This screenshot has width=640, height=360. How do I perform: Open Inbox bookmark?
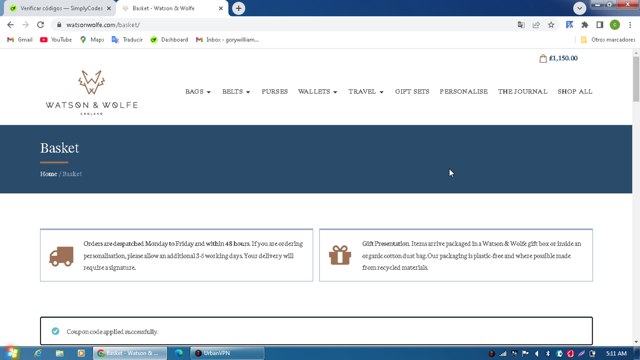coord(227,40)
